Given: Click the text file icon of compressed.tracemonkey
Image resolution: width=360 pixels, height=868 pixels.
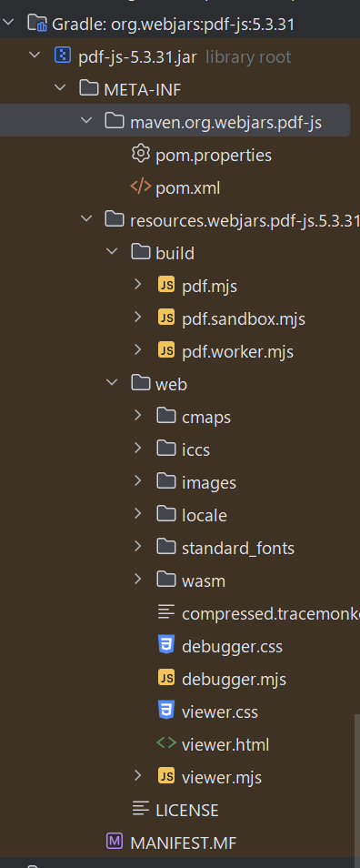Looking at the screenshot, I should [166, 611].
